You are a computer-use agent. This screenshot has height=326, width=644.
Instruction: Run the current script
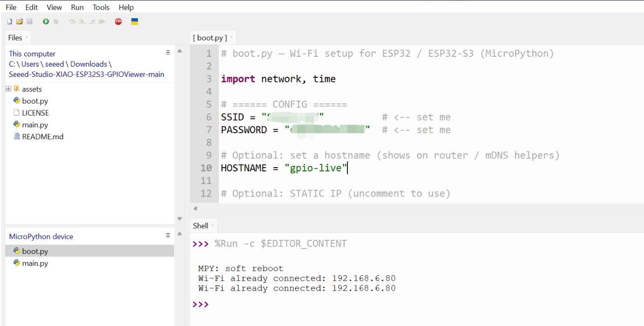click(x=46, y=21)
